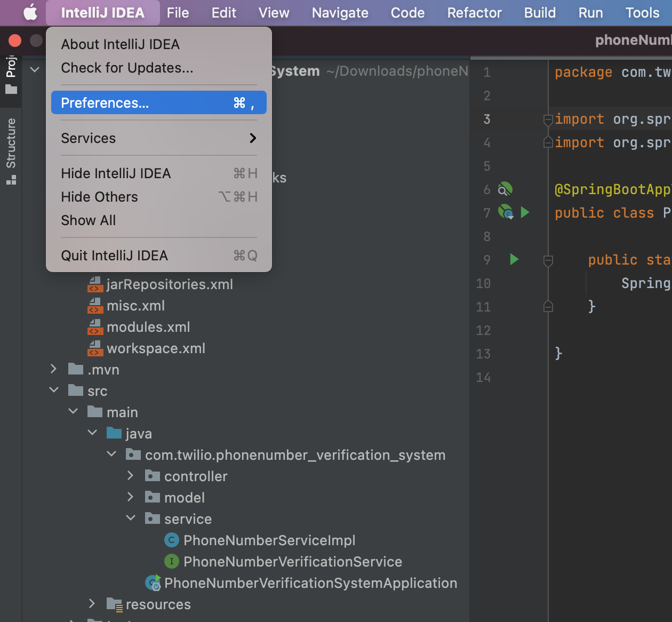The width and height of the screenshot is (672, 622).
Task: Open the IntelliJ IDEA application menu
Action: 103,13
